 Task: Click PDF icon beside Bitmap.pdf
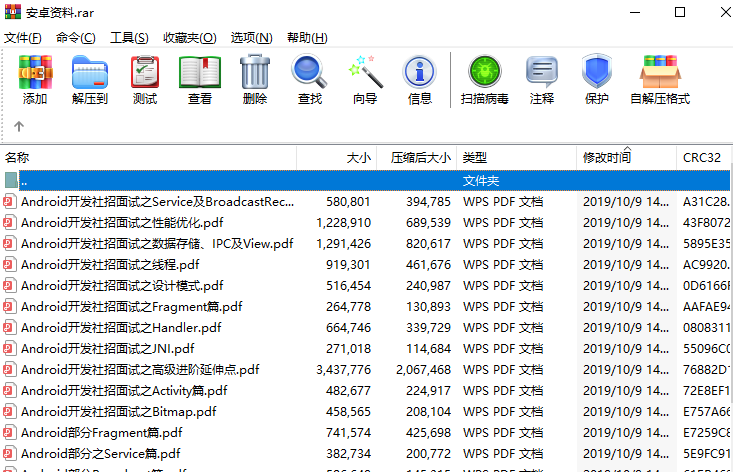(x=9, y=412)
